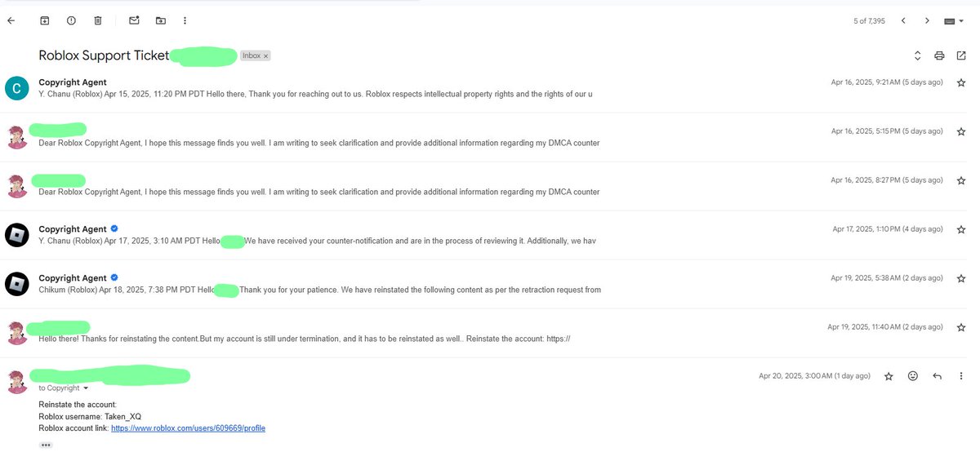The image size is (980, 452).
Task: Click verified badge on Apr 17 Copyright Agent
Action: click(114, 229)
